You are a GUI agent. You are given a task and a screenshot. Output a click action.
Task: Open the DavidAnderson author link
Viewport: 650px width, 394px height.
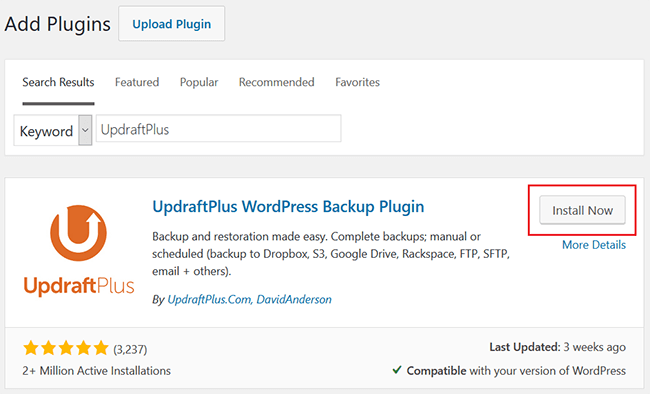click(294, 299)
